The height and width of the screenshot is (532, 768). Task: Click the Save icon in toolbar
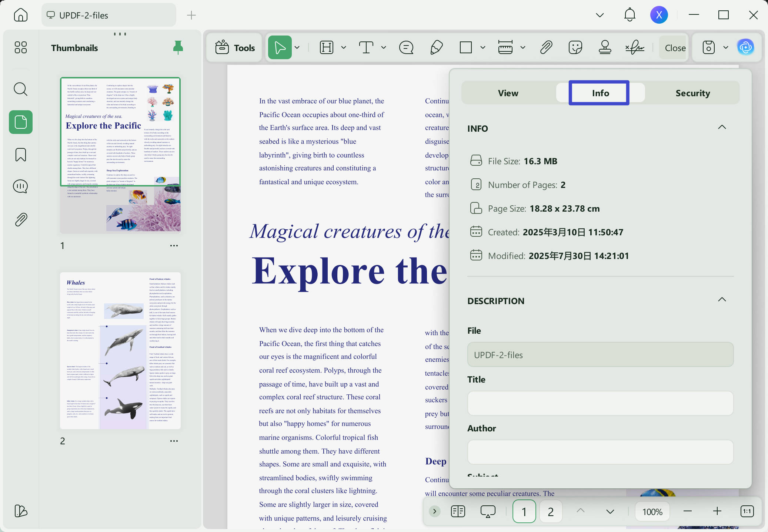click(x=708, y=47)
